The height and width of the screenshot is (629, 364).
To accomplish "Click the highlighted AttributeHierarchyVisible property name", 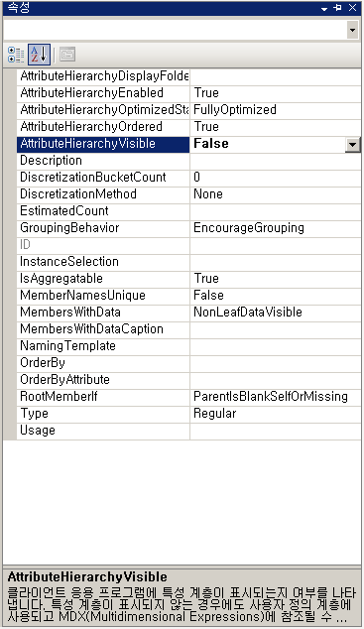I will click(103, 144).
